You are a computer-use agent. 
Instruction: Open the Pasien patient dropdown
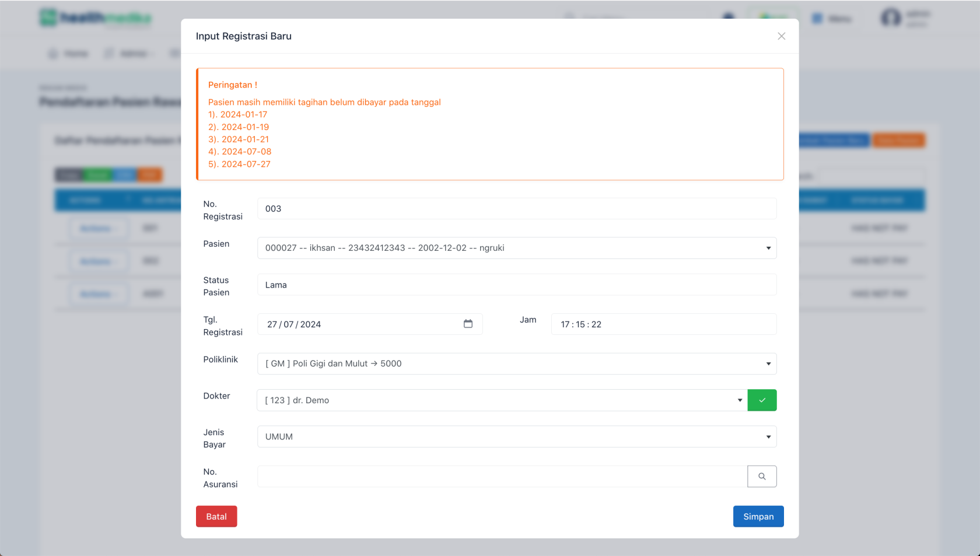tap(517, 247)
